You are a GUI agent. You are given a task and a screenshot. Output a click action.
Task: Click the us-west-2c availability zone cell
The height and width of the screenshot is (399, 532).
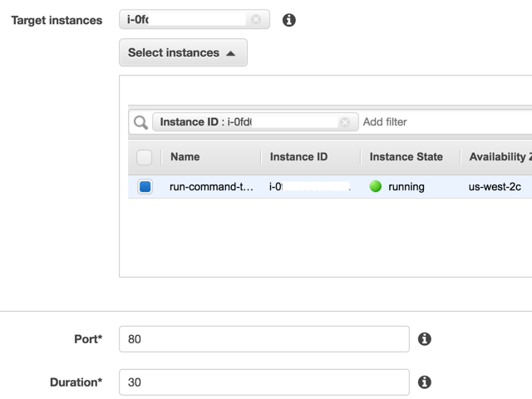(x=495, y=187)
